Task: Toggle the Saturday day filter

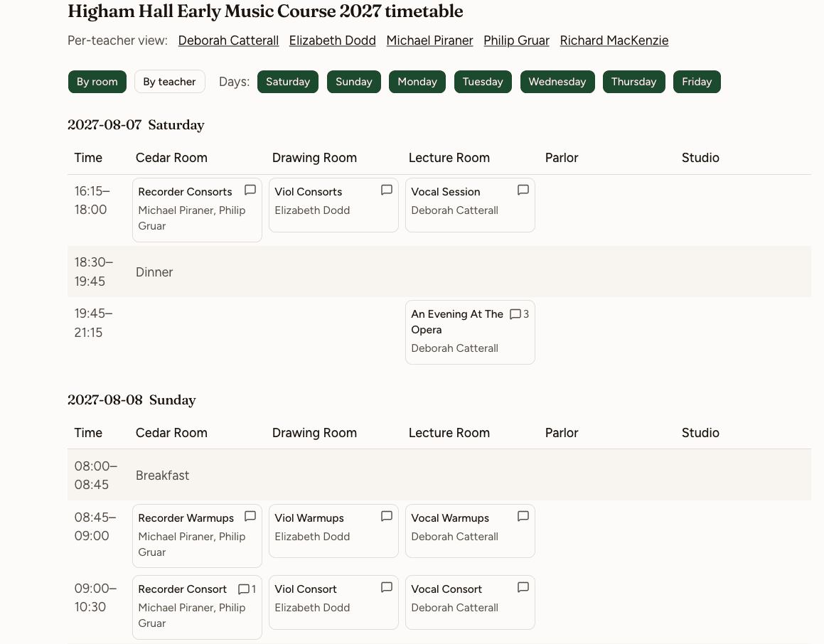Action: pyautogui.click(x=288, y=82)
